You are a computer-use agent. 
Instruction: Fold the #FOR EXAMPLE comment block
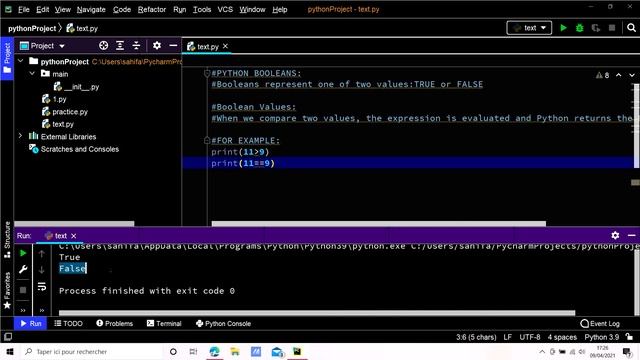coord(207,140)
